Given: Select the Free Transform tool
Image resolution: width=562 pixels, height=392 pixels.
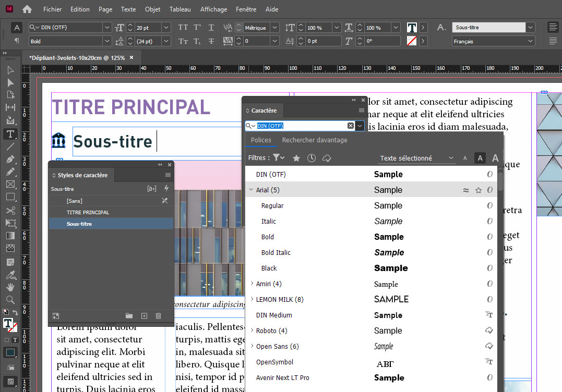Looking at the screenshot, I should 10,223.
